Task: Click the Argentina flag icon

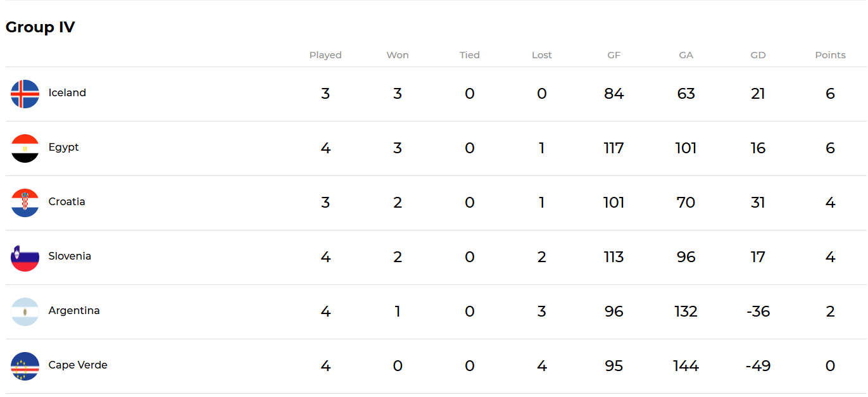Action: (x=25, y=312)
